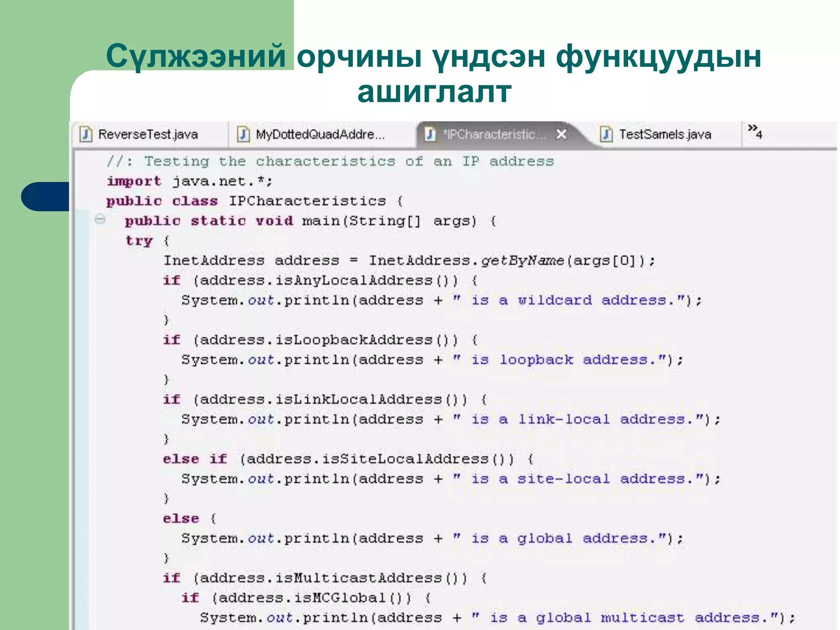Click the 'is loopback address.' string
Viewport: 840px width, 630px height.
coord(560,360)
